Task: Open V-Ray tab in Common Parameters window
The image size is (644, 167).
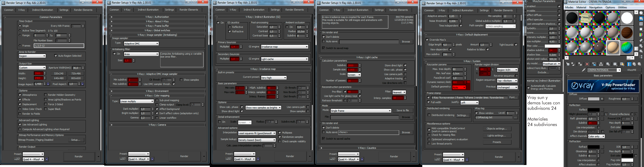Action: tap(22, 10)
